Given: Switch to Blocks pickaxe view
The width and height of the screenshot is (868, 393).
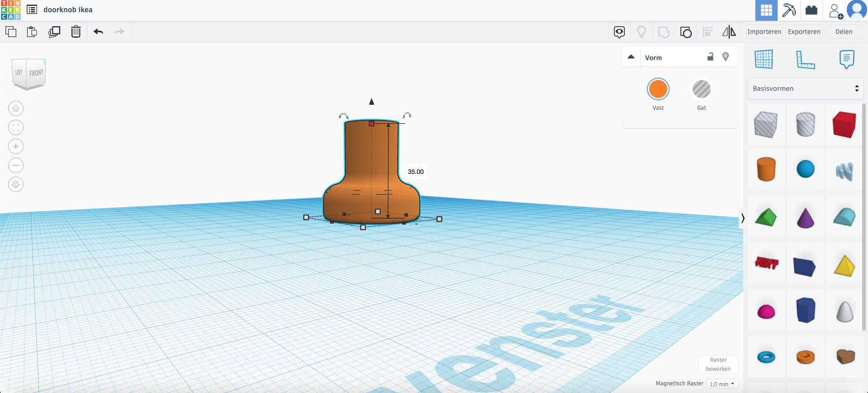Looking at the screenshot, I should (789, 10).
